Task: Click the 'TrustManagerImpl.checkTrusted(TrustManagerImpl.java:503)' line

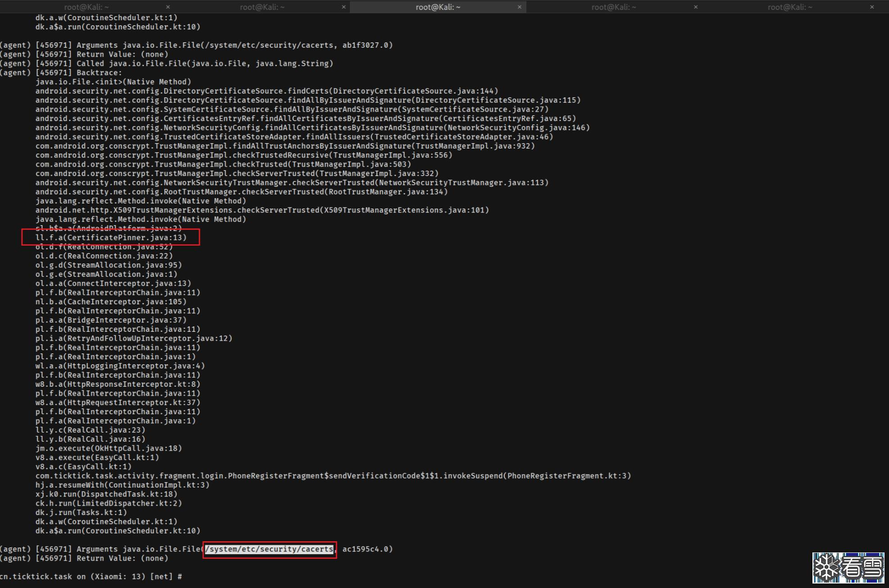Action: tap(223, 164)
